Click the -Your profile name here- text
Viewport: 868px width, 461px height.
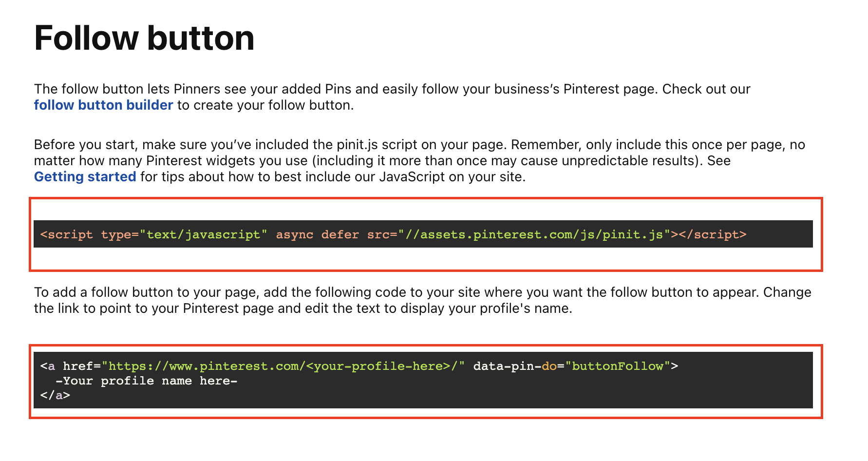click(x=146, y=381)
